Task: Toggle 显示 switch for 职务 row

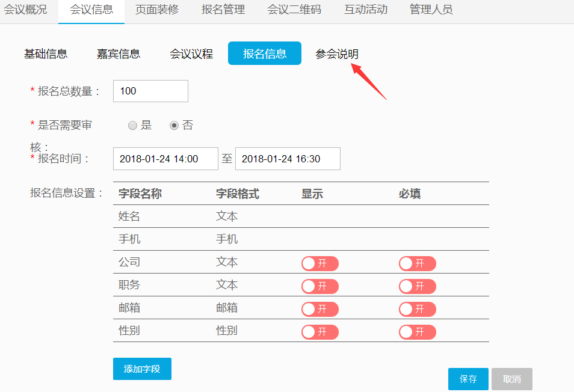Action: pos(320,286)
